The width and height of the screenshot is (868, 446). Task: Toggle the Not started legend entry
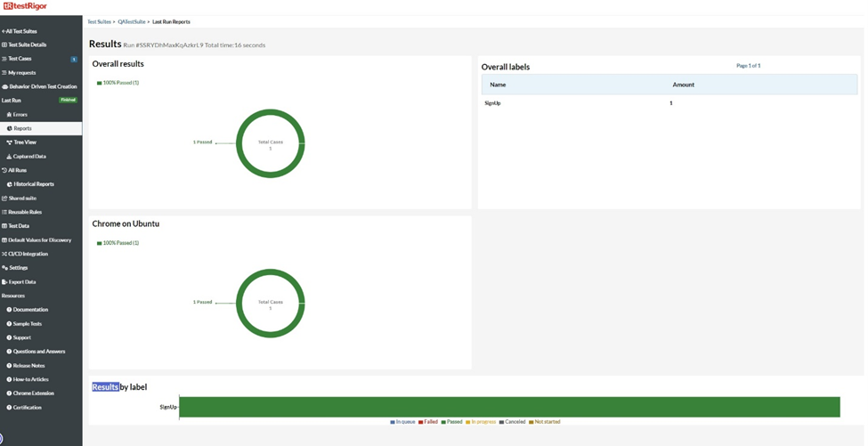click(x=544, y=422)
